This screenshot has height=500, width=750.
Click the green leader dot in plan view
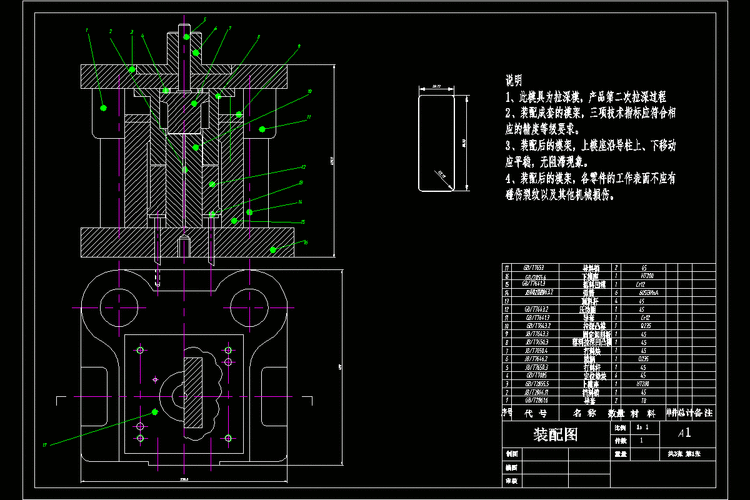(x=156, y=411)
